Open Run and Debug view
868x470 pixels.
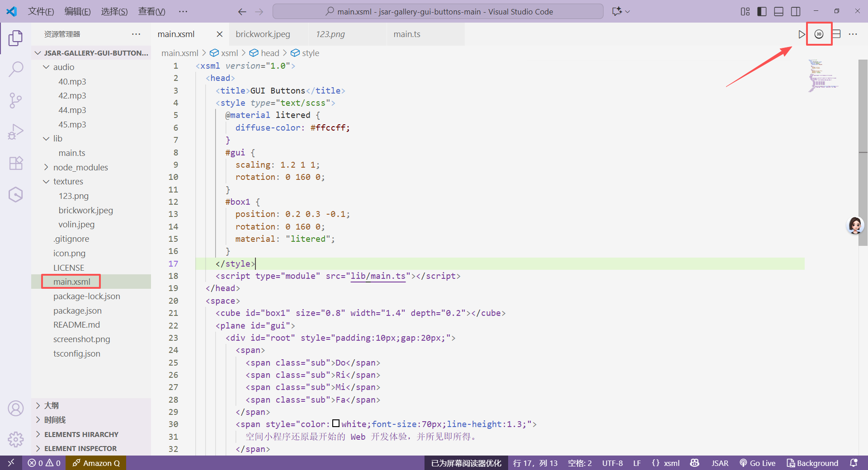[15, 132]
